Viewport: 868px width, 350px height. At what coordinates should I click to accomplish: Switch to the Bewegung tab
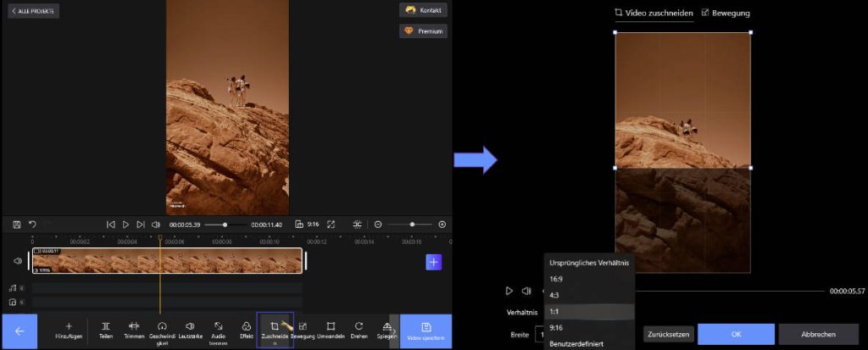click(726, 12)
